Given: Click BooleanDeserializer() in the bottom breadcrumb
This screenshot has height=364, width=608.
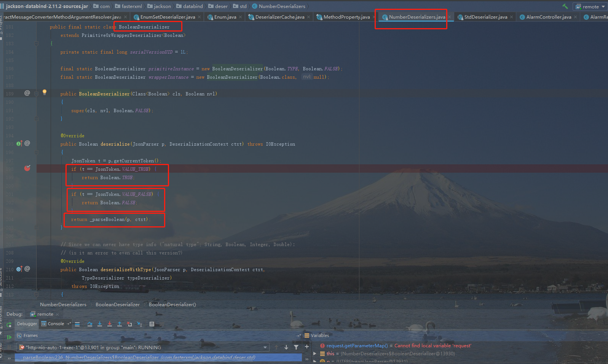Looking at the screenshot, I should [x=172, y=305].
